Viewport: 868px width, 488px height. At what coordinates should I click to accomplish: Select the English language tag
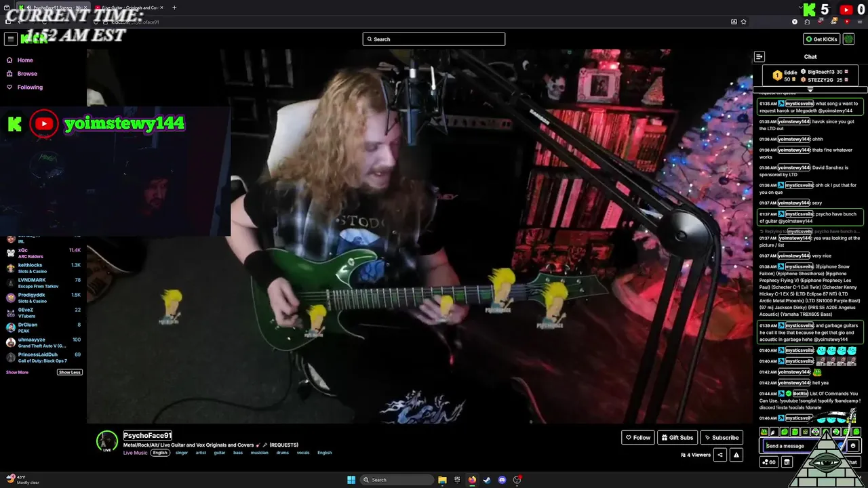click(x=160, y=453)
